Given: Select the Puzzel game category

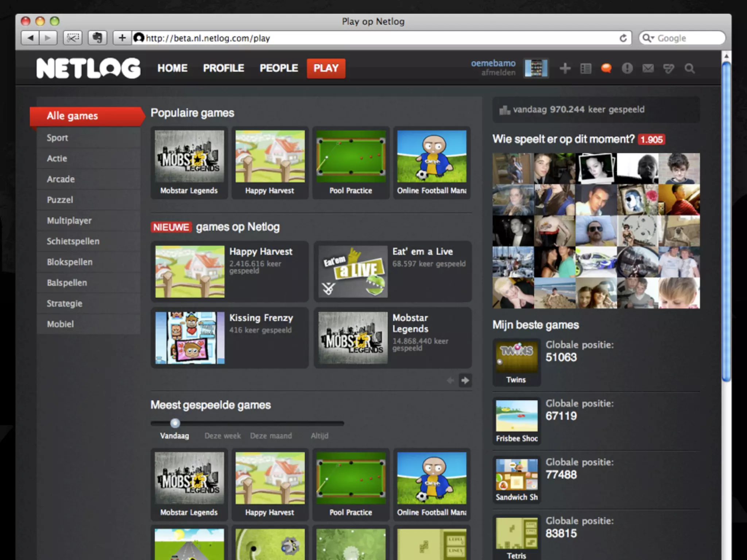Looking at the screenshot, I should [60, 200].
